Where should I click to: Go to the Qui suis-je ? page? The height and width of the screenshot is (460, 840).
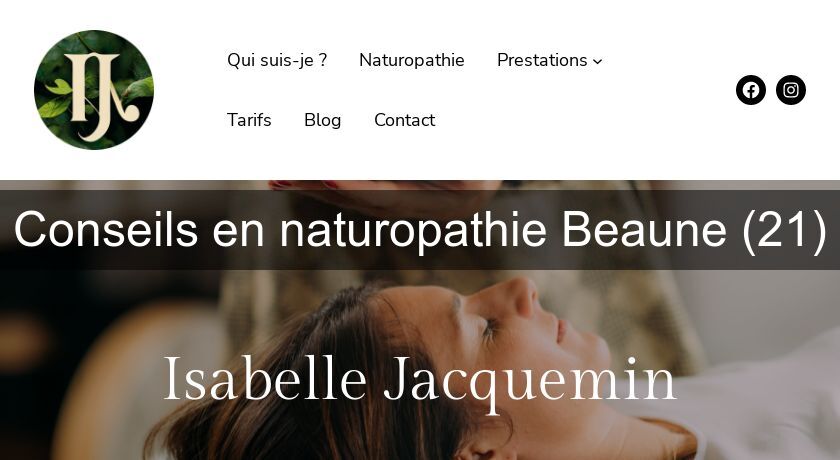277,60
